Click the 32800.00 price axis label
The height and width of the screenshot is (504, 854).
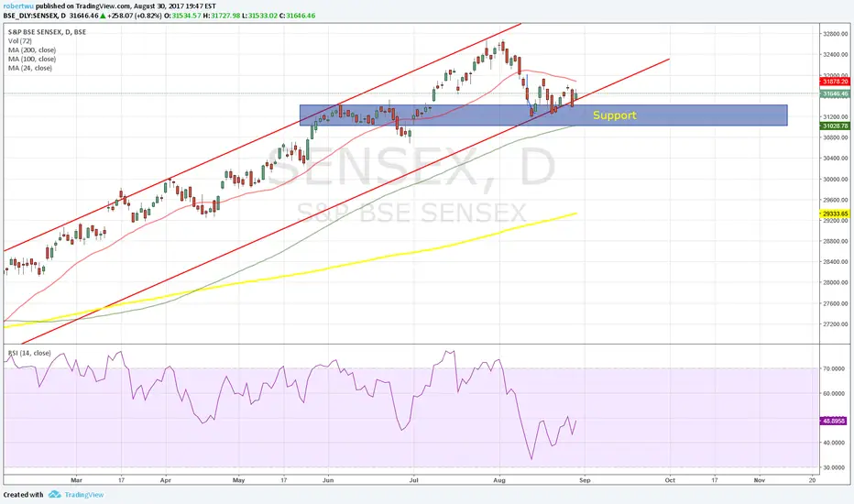(836, 34)
